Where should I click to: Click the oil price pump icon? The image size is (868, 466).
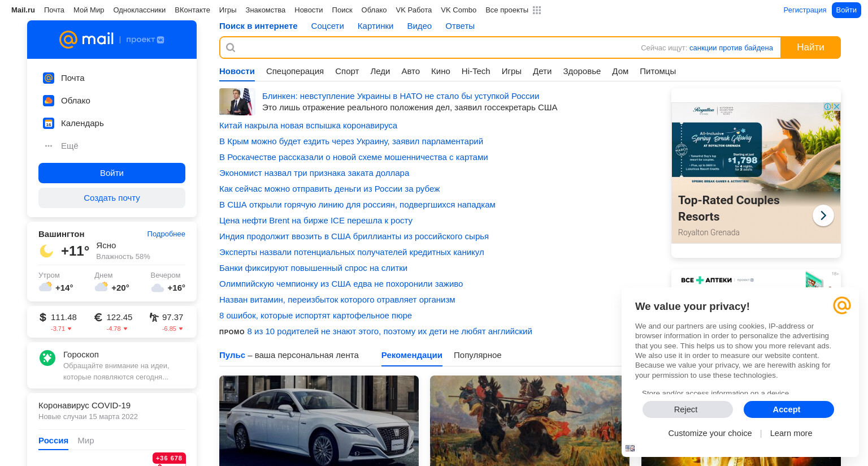pos(154,317)
